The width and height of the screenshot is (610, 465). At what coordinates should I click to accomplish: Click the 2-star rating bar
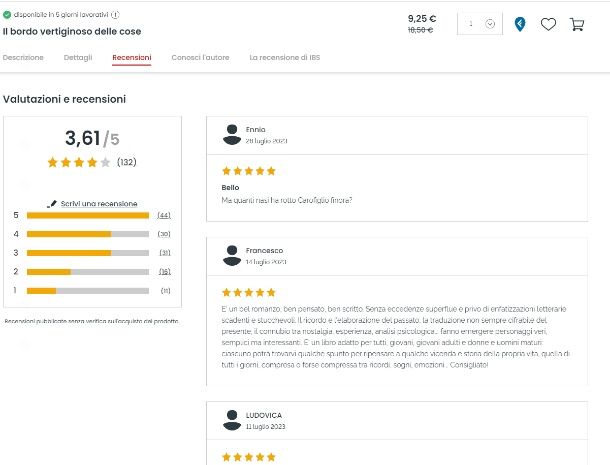point(88,272)
